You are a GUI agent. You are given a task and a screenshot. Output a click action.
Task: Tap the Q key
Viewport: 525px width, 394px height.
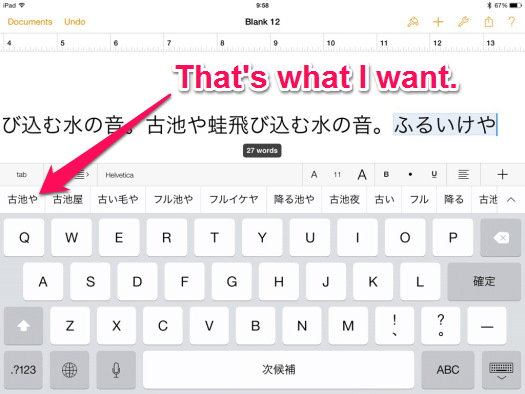24,238
